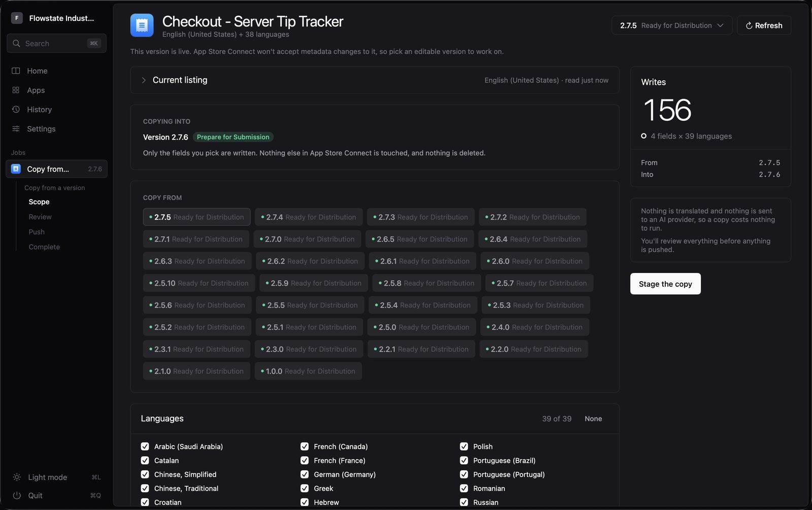
Task: Toggle Chinese, Simplified checkbox
Action: pyautogui.click(x=145, y=474)
